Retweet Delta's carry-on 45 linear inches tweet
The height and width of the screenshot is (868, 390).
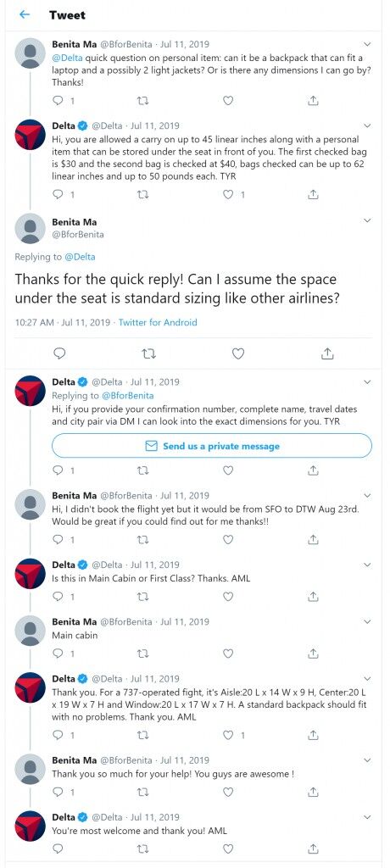[x=142, y=194]
